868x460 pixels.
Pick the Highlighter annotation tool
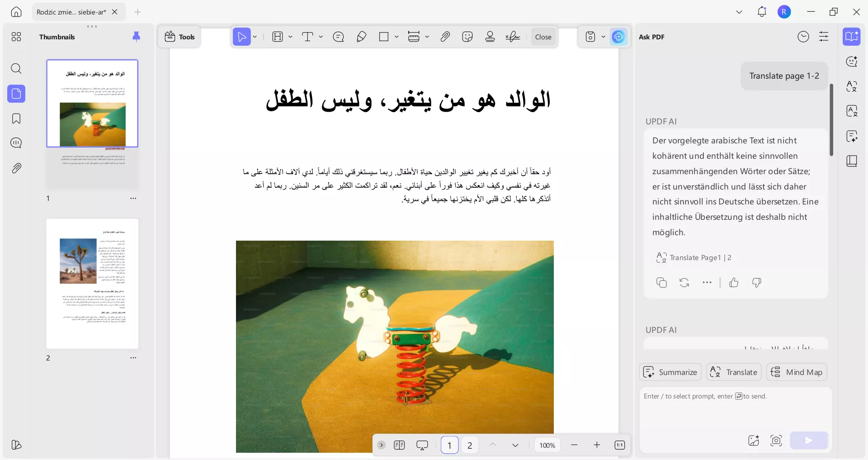click(361, 37)
